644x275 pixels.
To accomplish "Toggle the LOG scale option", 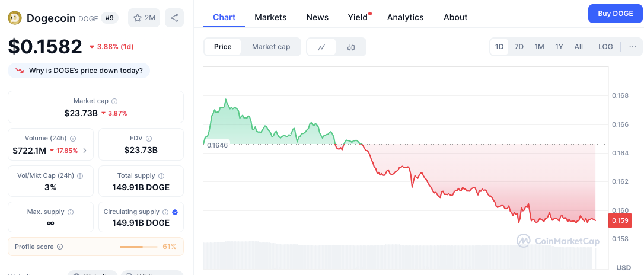I will click(605, 47).
